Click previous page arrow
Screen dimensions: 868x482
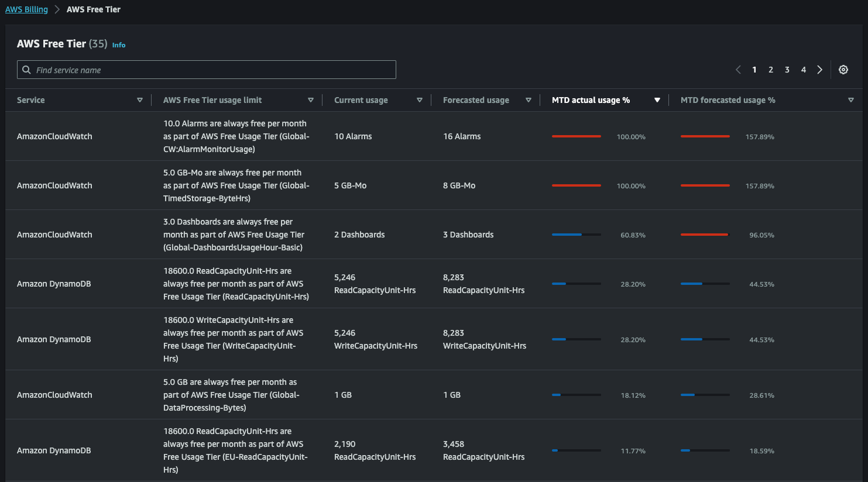(x=738, y=70)
